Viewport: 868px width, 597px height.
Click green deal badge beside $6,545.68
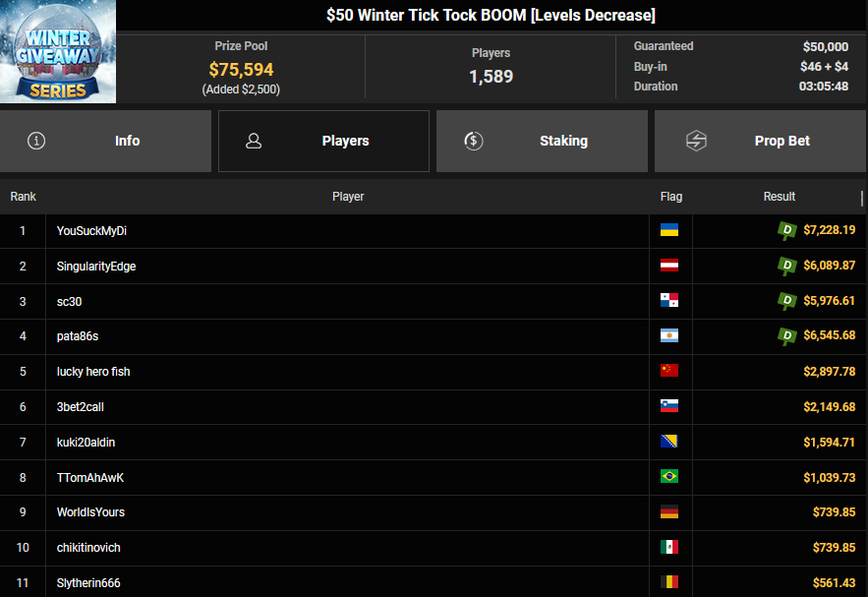point(787,336)
